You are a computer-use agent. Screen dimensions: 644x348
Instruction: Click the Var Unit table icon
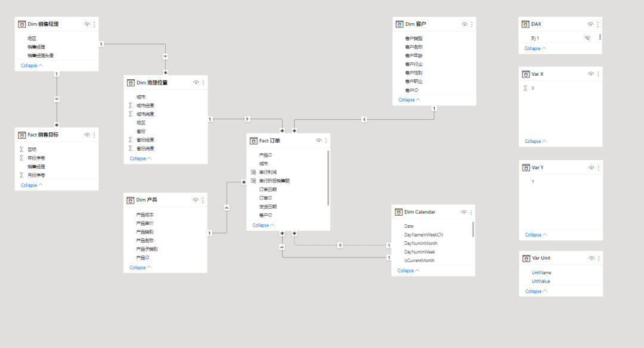coord(526,258)
